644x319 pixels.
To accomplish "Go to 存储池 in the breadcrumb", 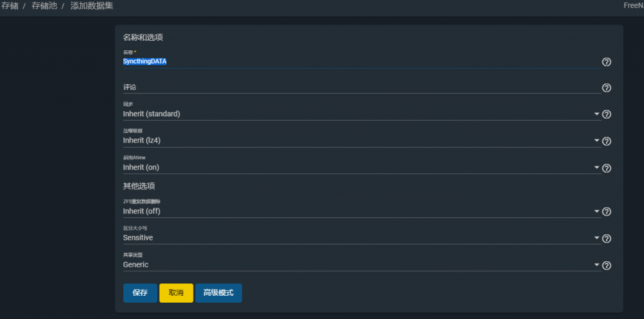I will [44, 6].
